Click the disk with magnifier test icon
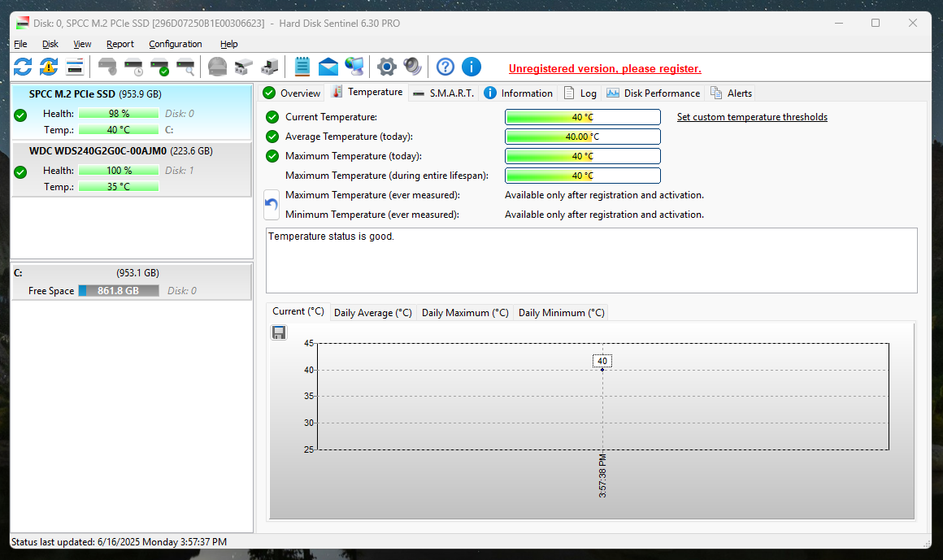Viewport: 943px width, 560px height. click(x=185, y=67)
